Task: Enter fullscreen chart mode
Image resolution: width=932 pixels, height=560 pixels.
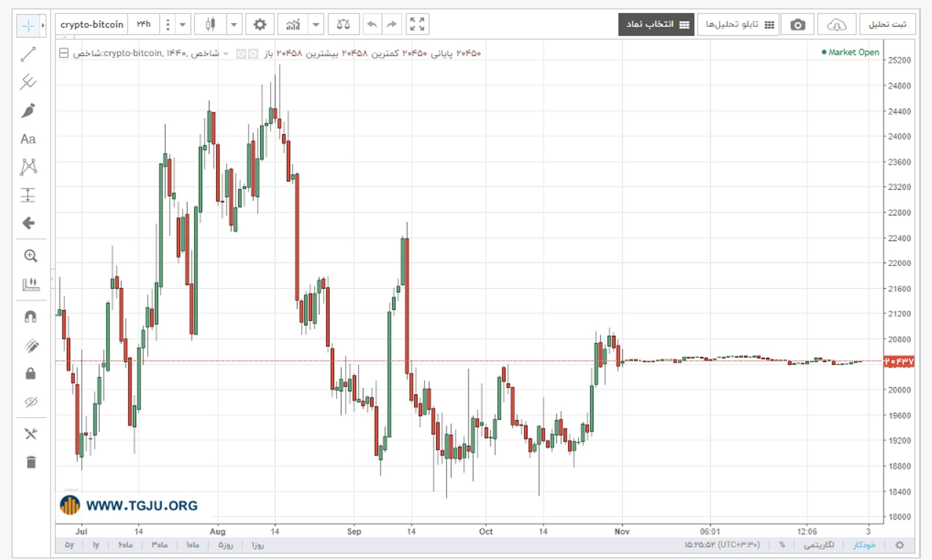Action: tap(417, 25)
